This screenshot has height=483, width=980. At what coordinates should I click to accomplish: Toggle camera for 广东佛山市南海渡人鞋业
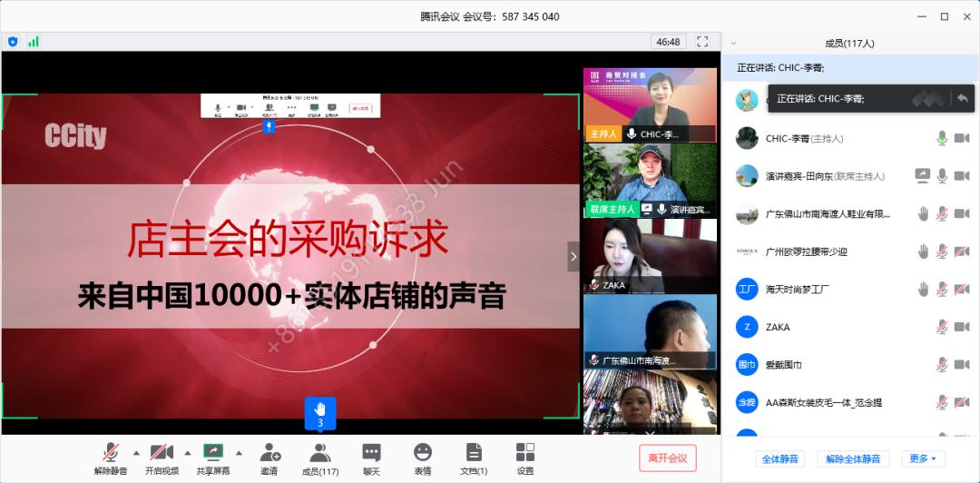click(x=962, y=213)
